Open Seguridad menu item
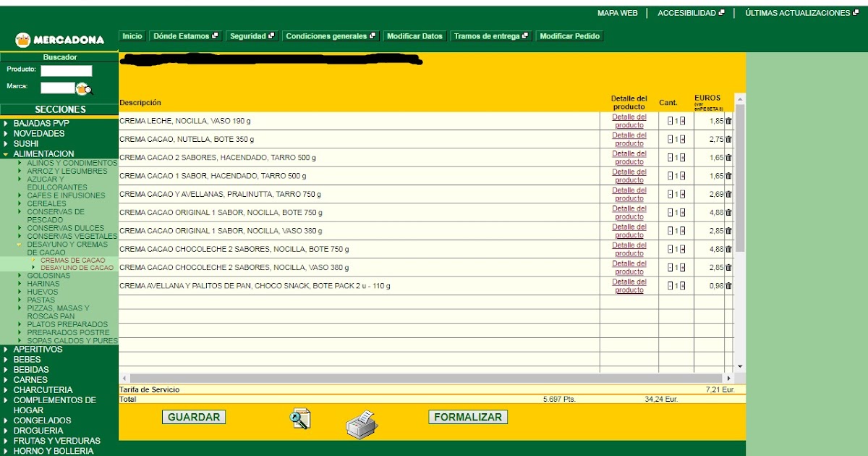This screenshot has height=456, width=868. pyautogui.click(x=252, y=36)
